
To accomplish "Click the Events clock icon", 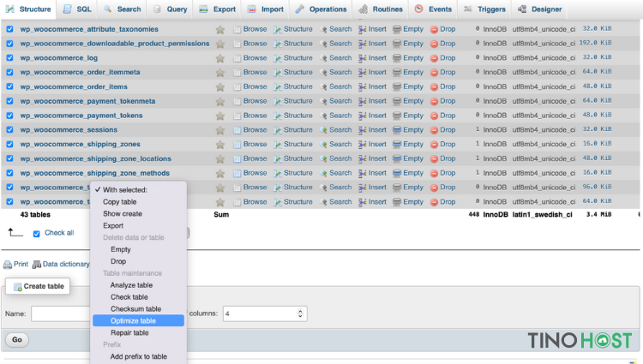I will coord(418,9).
